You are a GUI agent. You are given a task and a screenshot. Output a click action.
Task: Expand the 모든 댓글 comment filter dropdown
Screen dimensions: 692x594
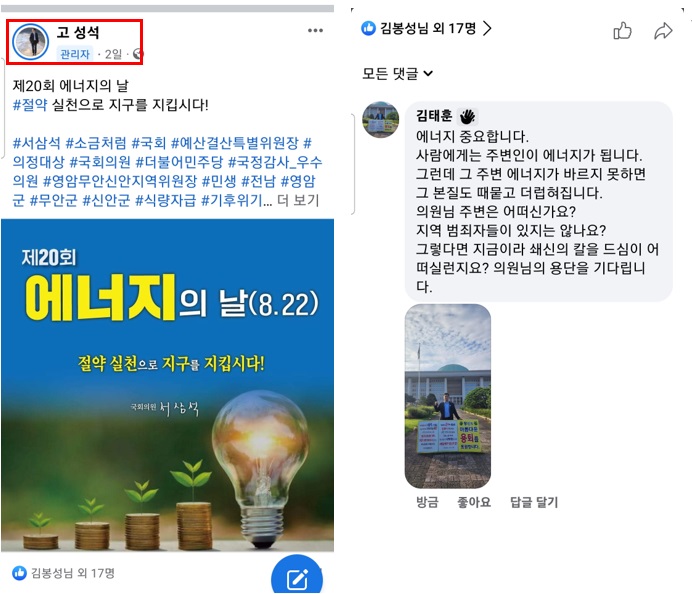point(397,73)
